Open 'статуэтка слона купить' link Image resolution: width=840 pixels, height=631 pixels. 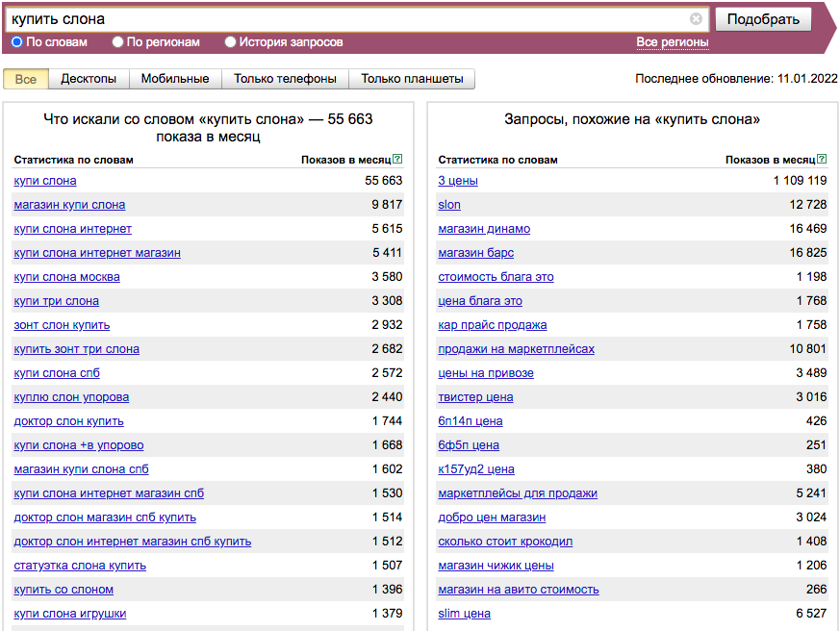80,566
